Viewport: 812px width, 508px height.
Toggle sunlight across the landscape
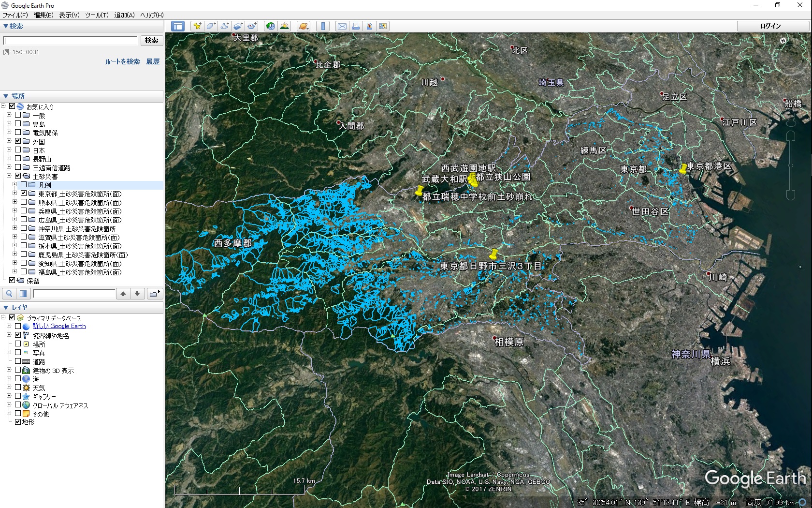284,26
